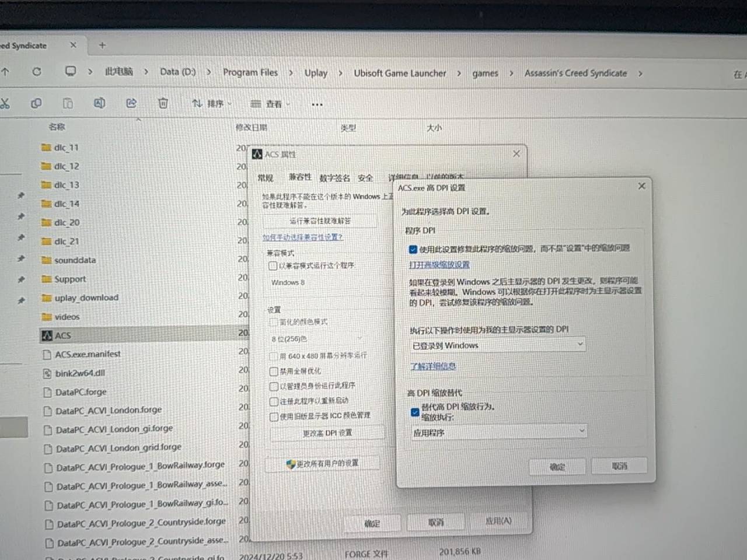Select the DataPC.forge file icon
Image resolution: width=747 pixels, height=560 pixels.
click(47, 393)
